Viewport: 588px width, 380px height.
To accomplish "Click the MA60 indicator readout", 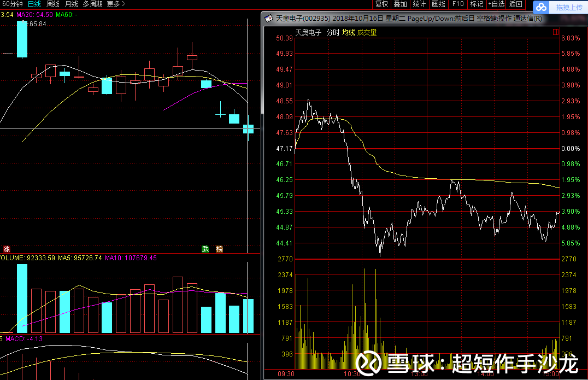I will tap(66, 15).
